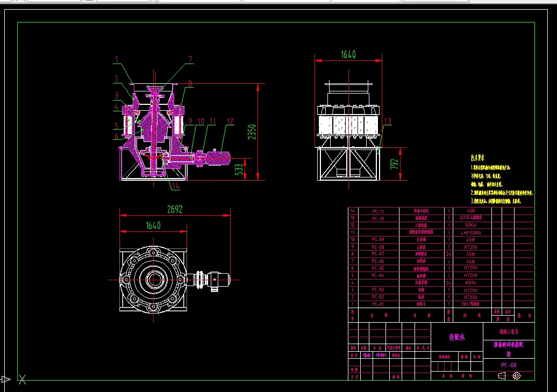Screen dimensions: 557x392
Task: Pick balloon number 3 on the section view
Action: [116, 95]
